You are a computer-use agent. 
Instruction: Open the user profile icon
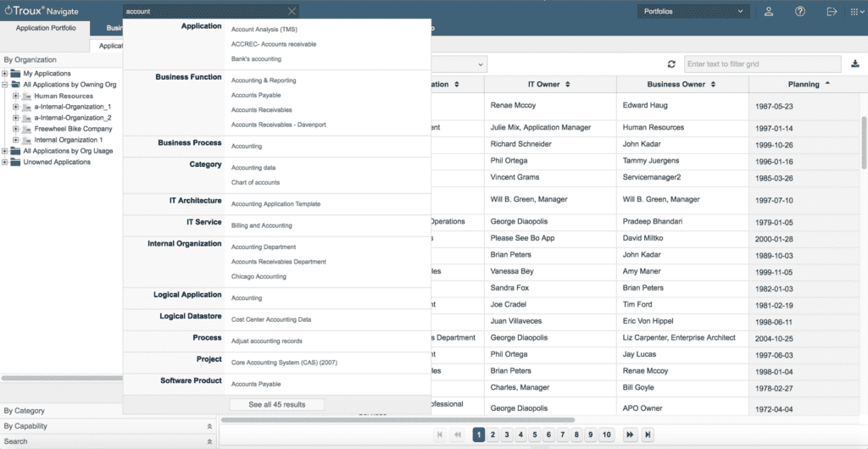pos(769,12)
